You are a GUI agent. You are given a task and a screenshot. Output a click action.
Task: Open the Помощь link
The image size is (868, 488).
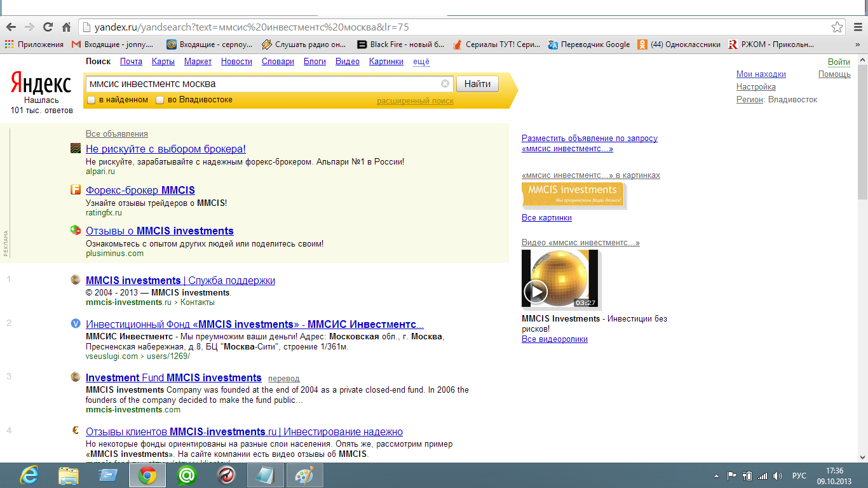click(834, 74)
